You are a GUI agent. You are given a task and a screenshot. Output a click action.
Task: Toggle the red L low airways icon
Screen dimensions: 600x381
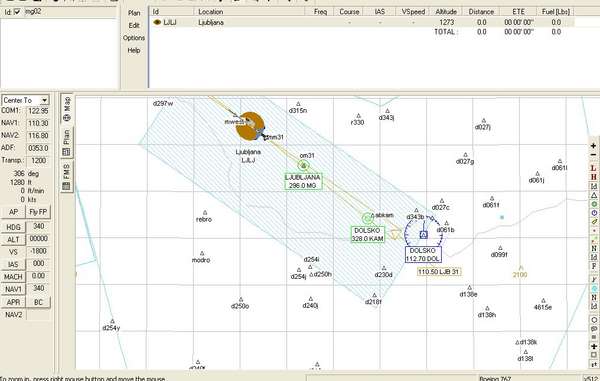click(593, 168)
